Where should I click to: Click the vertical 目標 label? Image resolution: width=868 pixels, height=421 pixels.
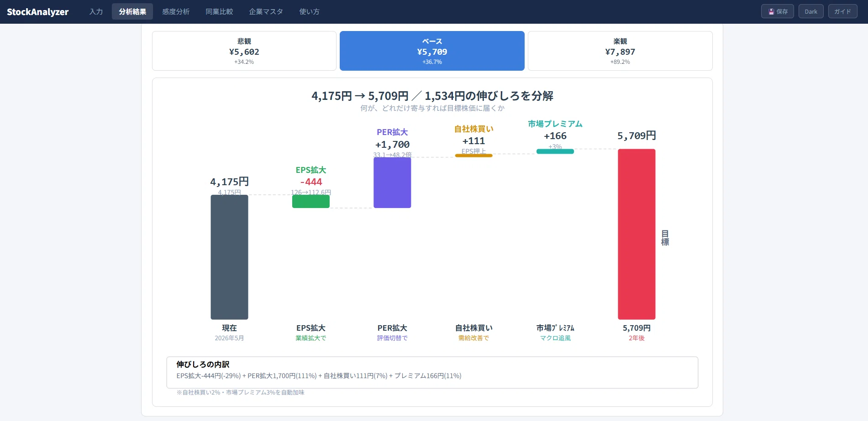[665, 238]
